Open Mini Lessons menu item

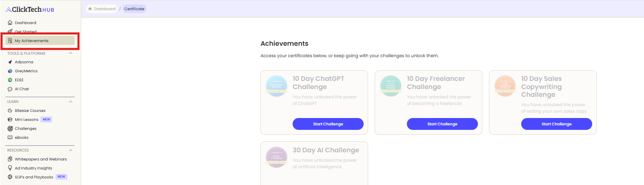point(27,120)
